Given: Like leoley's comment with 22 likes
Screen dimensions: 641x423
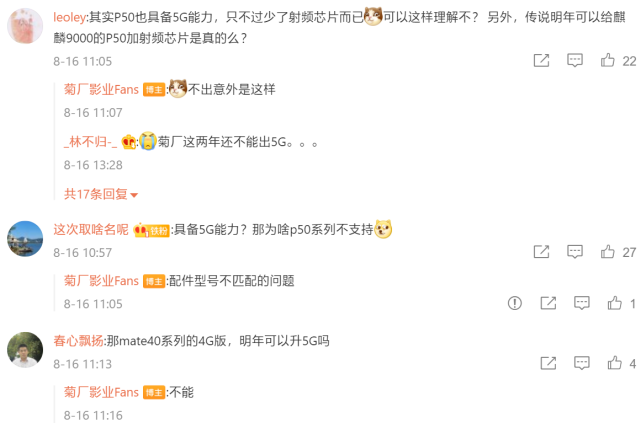Looking at the screenshot, I should pyautogui.click(x=607, y=60).
